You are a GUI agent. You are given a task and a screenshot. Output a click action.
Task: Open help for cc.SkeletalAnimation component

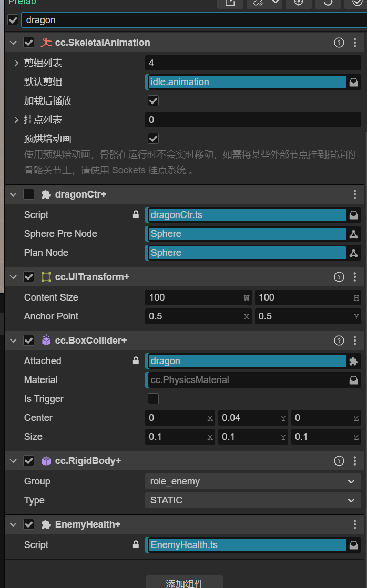pyautogui.click(x=339, y=43)
